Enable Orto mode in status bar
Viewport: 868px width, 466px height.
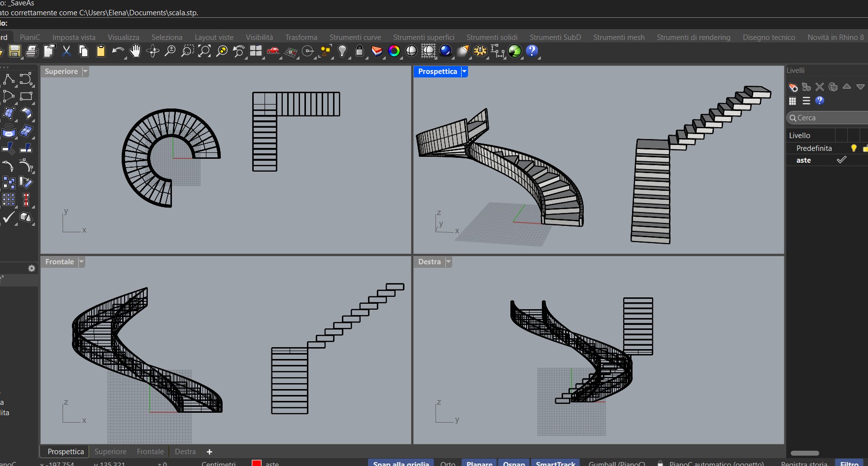447,463
